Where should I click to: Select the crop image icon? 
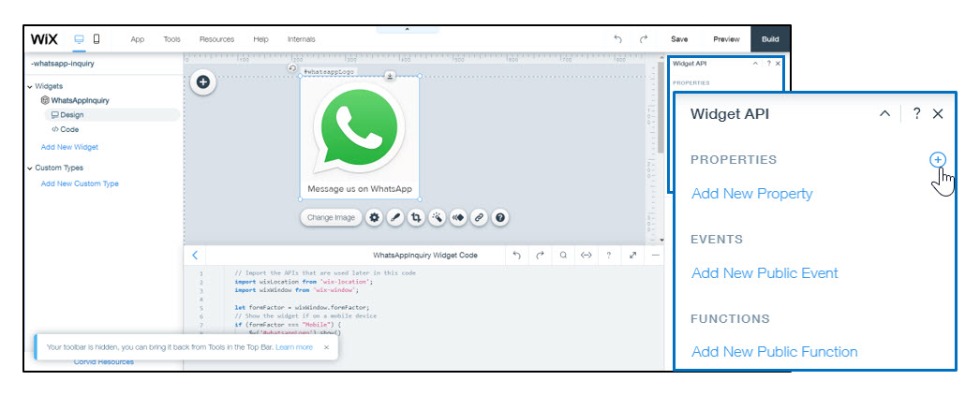(416, 218)
